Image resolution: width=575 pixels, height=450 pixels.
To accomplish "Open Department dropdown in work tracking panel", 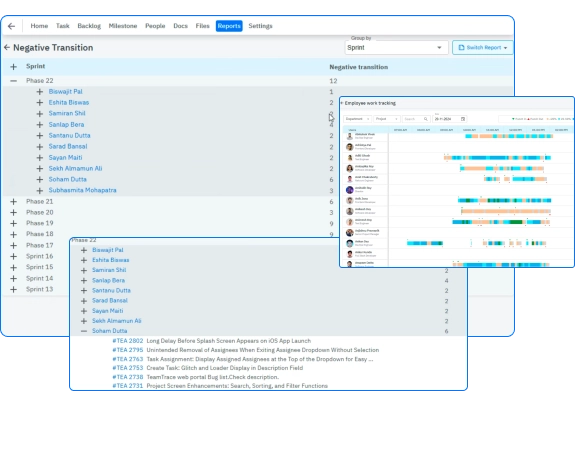I will click(358, 119).
